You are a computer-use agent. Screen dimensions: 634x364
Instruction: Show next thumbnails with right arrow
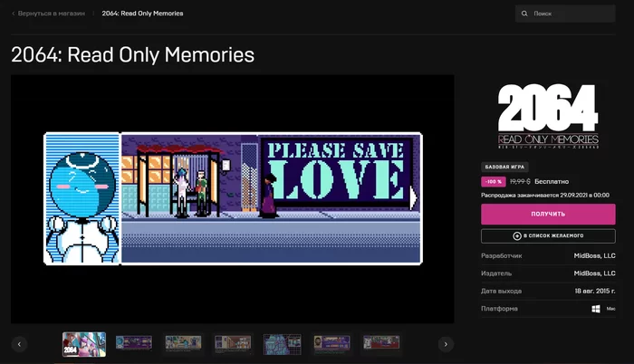pos(446,344)
